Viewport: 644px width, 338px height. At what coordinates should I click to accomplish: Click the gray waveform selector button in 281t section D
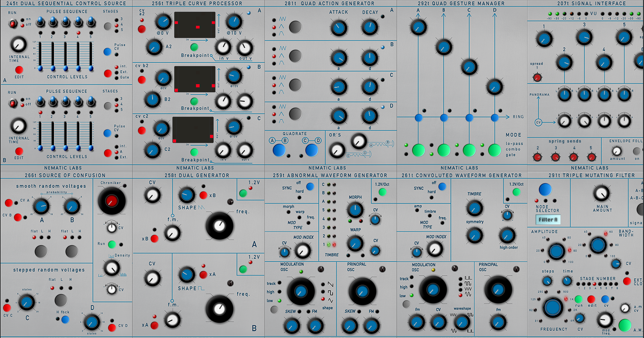click(x=295, y=114)
